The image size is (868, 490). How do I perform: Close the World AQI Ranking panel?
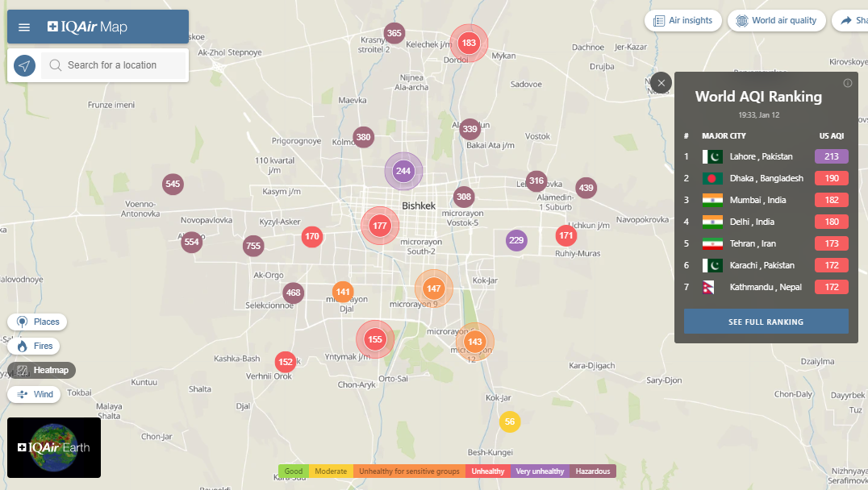(x=661, y=83)
